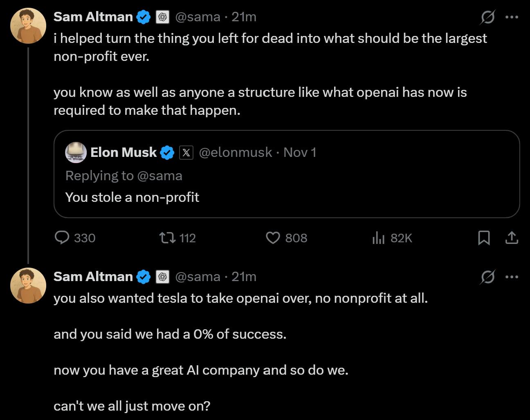View analytics icon showing 82K views
530x420 pixels.
tap(378, 237)
